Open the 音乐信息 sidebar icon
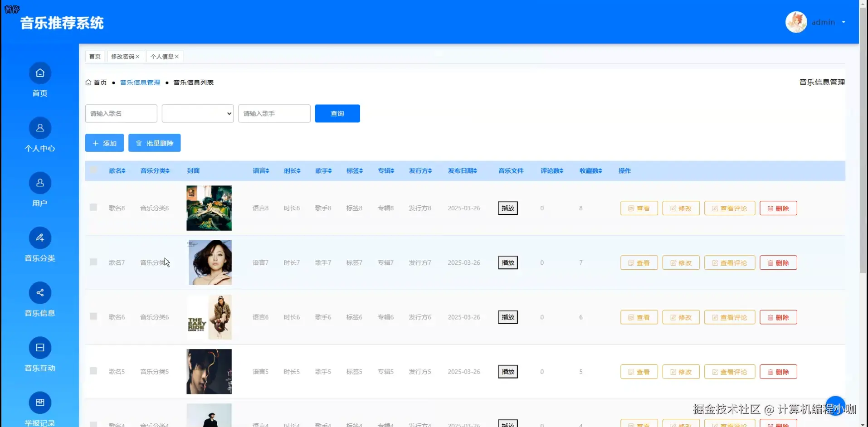 pyautogui.click(x=40, y=293)
